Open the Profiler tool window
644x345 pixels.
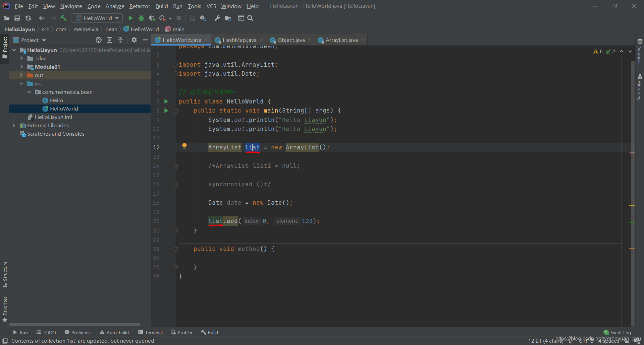[x=181, y=332]
